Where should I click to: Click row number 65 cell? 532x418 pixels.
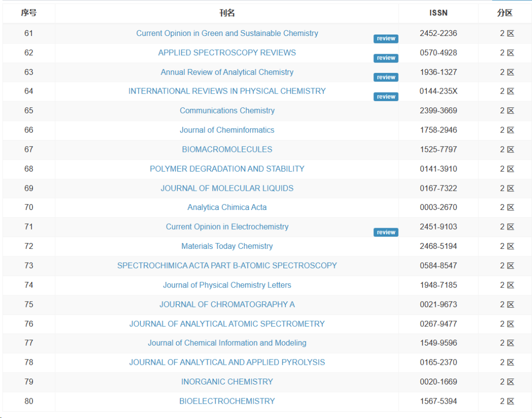[x=29, y=110]
